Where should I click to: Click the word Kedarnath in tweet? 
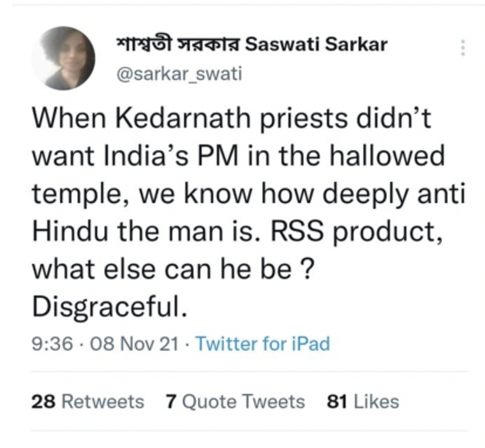[183, 119]
